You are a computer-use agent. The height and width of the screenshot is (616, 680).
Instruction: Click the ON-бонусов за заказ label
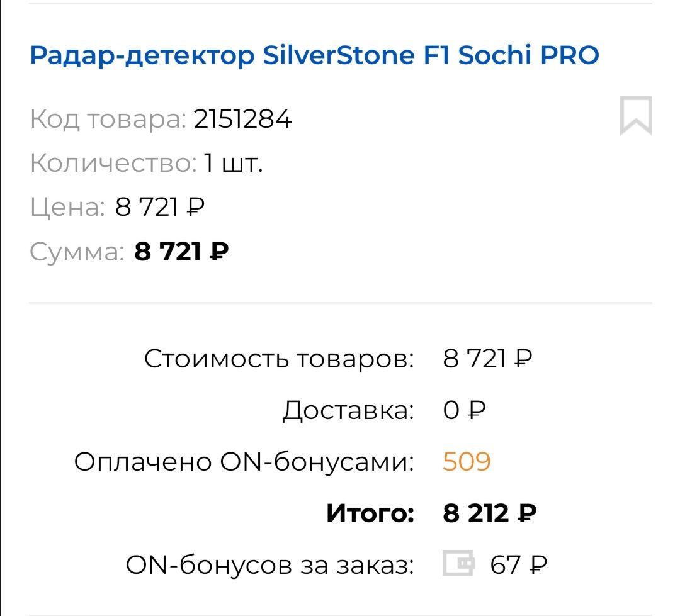[x=270, y=565]
